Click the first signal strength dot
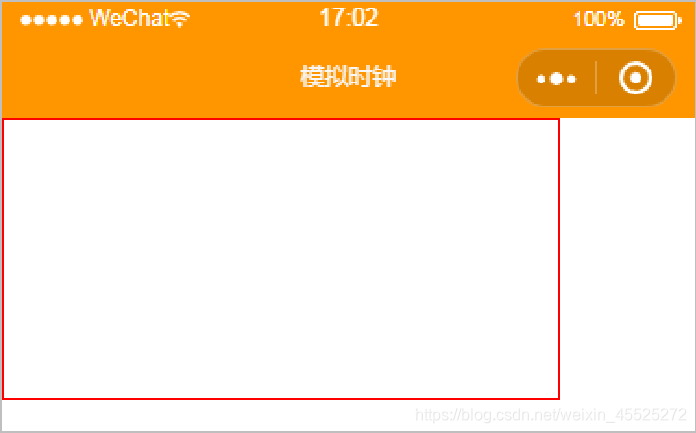The image size is (696, 433). click(x=26, y=20)
